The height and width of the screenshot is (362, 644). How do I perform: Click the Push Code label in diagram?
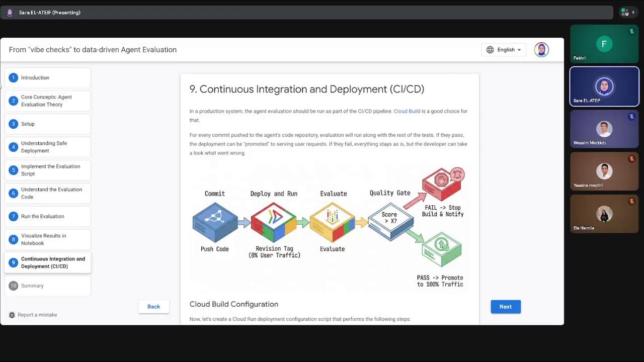pos(215,249)
